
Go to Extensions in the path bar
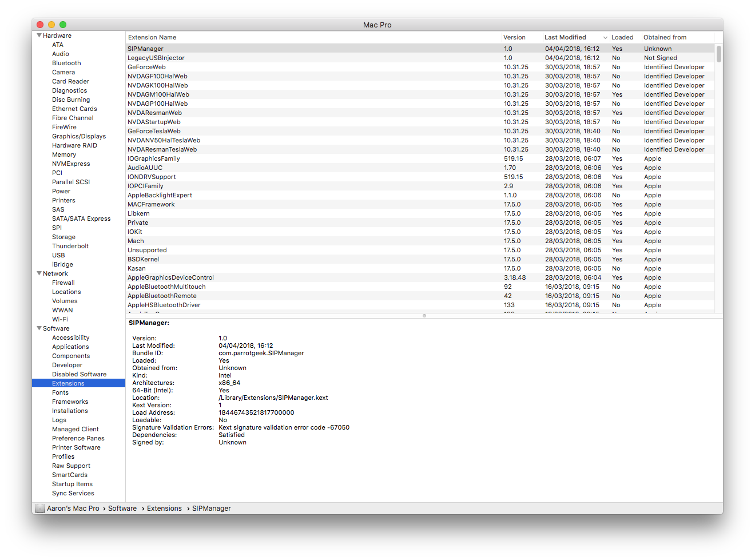coord(164,509)
